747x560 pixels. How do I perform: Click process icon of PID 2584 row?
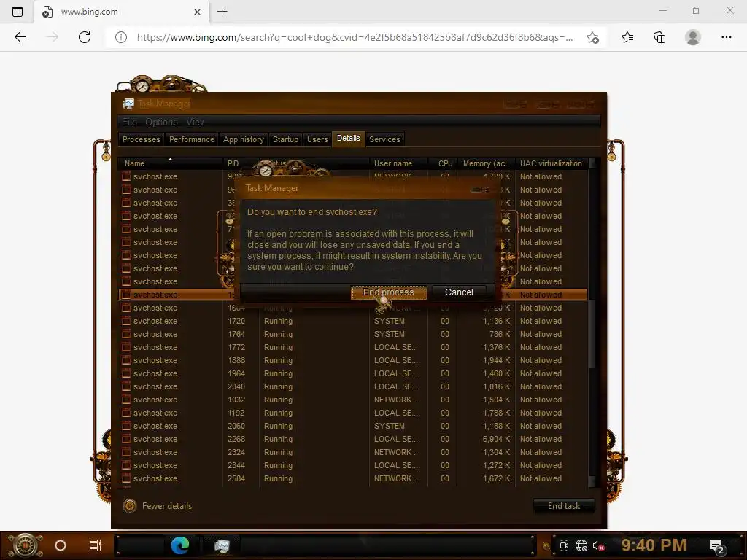[x=125, y=478]
